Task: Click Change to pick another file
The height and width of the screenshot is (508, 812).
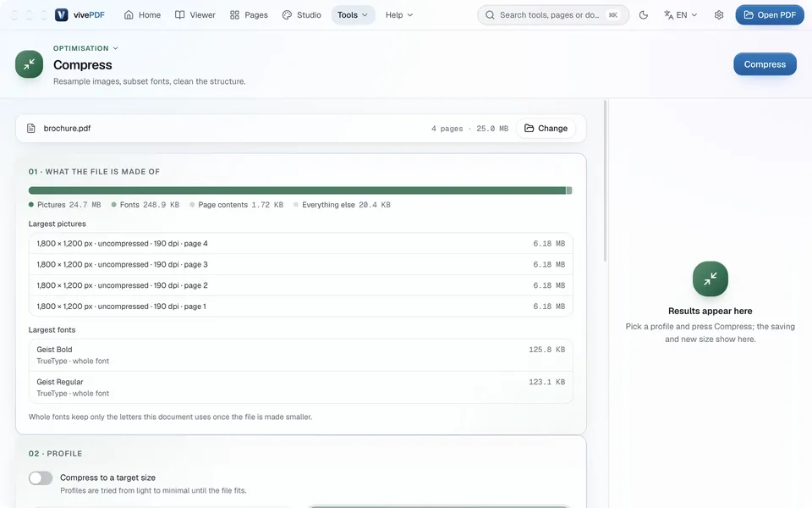Action: pos(546,128)
